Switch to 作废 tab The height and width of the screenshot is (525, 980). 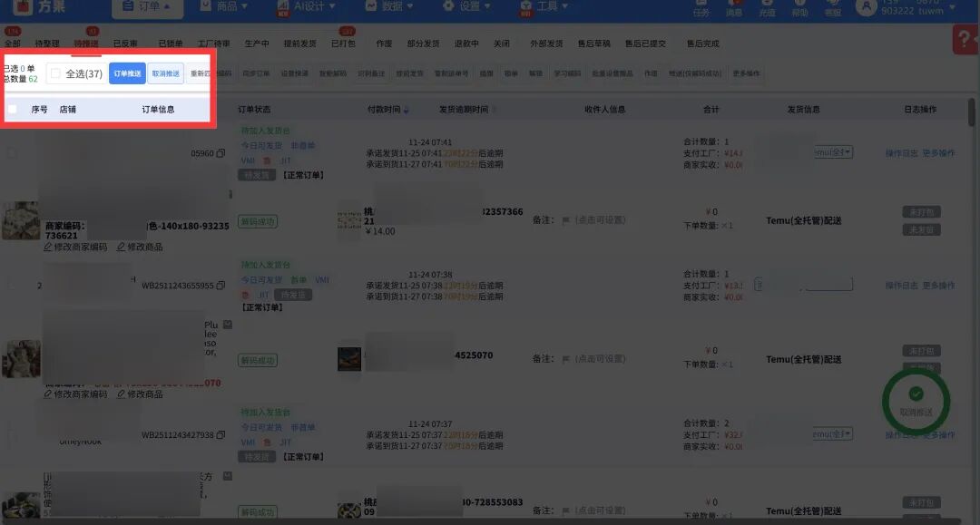[x=384, y=44]
